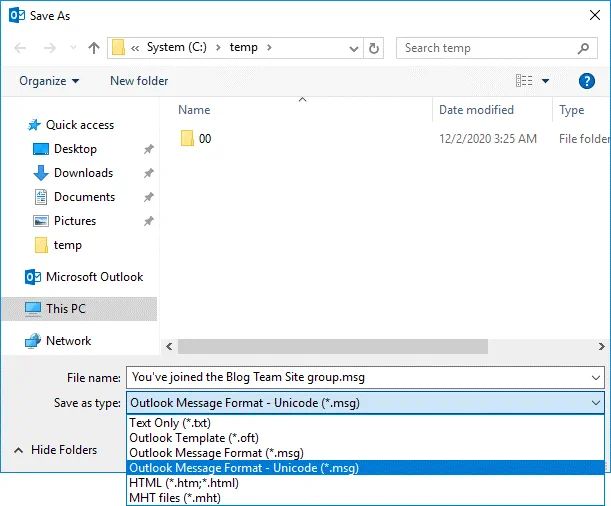Expand the Organize dropdown menu
The image size is (611, 506).
pos(49,81)
